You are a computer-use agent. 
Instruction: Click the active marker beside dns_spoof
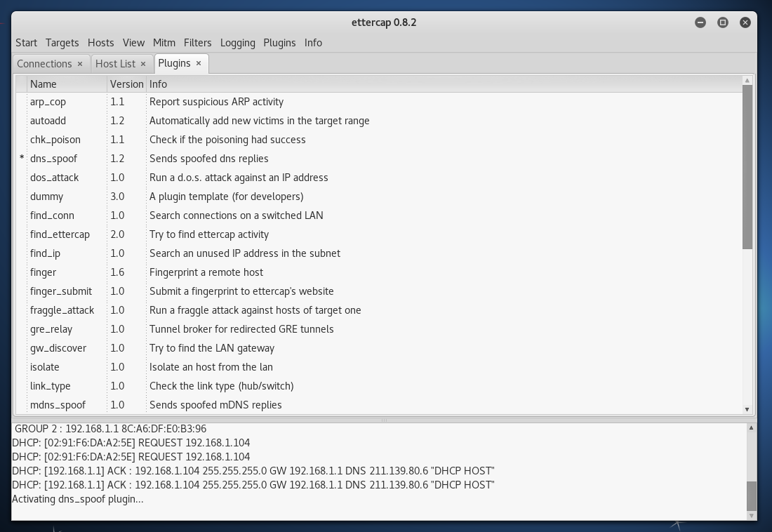click(x=22, y=158)
